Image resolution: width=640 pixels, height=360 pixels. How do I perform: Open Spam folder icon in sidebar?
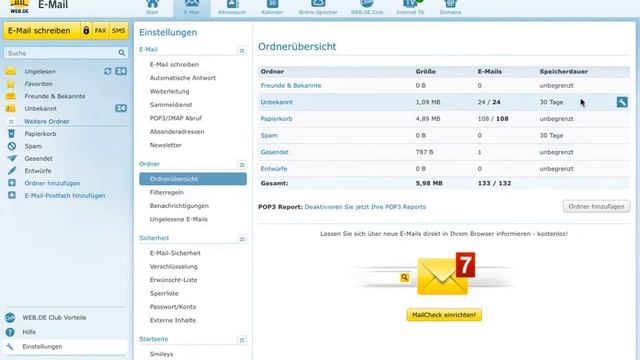point(11,146)
